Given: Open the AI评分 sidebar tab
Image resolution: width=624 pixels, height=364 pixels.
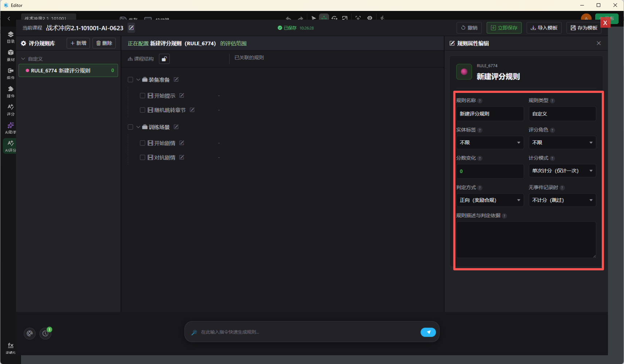Looking at the screenshot, I should 11,146.
